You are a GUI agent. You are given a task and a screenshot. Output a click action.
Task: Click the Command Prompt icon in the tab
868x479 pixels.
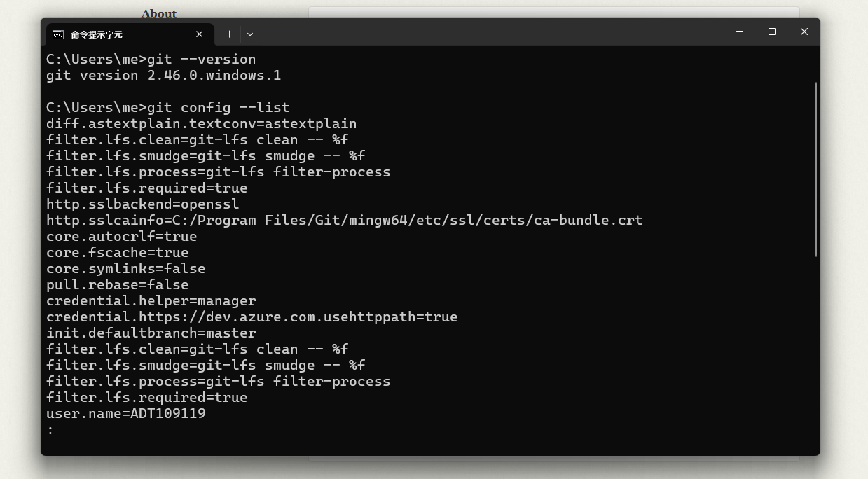coord(58,34)
